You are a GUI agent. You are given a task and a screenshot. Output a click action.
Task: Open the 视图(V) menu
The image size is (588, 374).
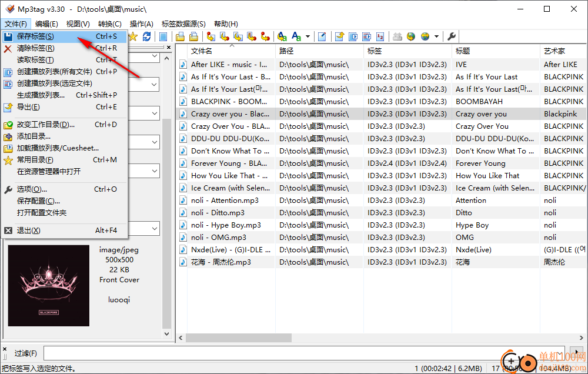pos(78,24)
